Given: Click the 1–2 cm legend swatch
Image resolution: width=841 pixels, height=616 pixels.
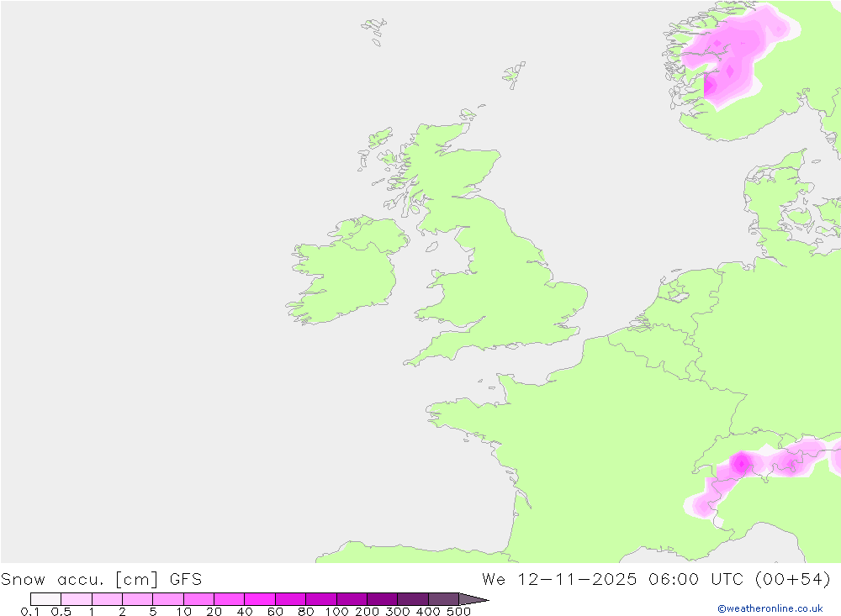Looking at the screenshot, I should click(108, 599).
